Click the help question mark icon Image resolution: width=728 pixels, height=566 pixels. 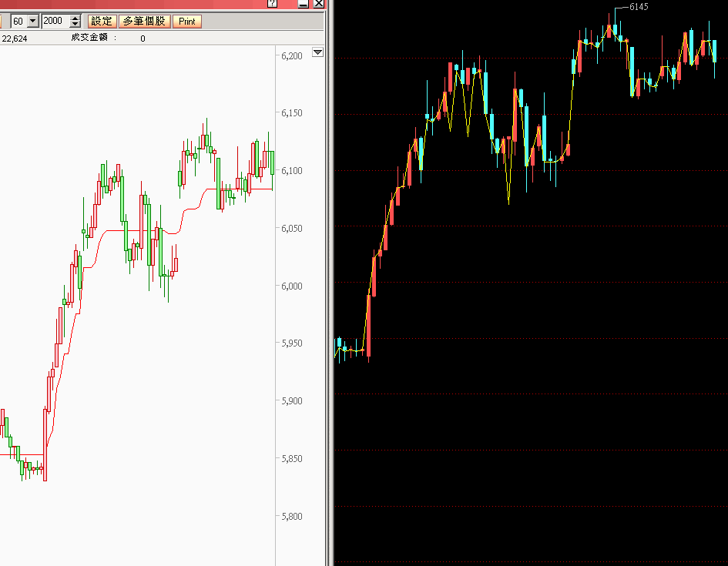[x=271, y=3]
